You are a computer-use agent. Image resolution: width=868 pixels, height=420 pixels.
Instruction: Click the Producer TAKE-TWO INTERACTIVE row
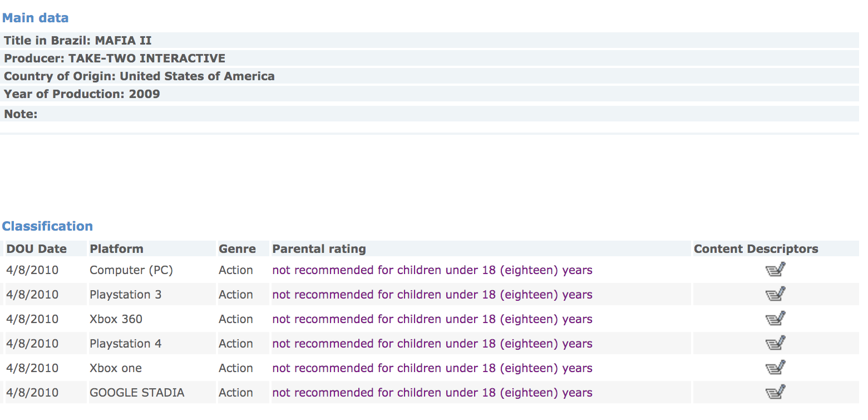[x=430, y=58]
